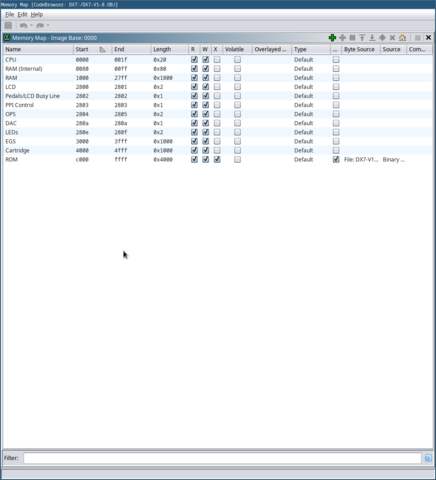Viewport: 436px width, 480px height.
Task: Click the 'Binary ...' source cell of ROM
Action: pyautogui.click(x=393, y=159)
